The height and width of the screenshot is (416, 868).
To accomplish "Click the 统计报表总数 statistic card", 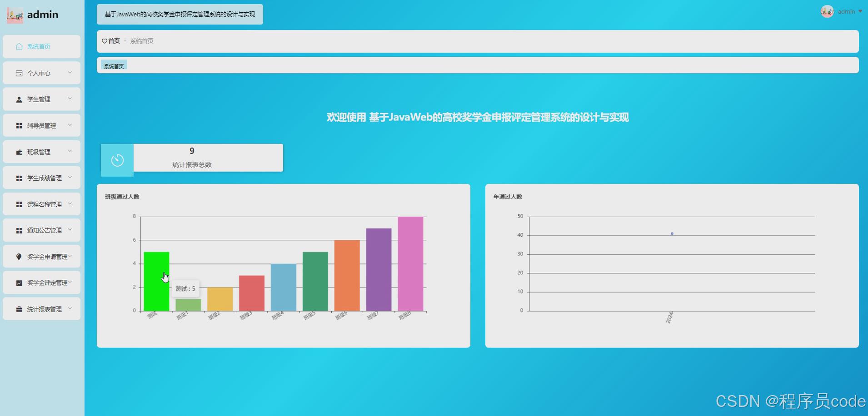I will click(192, 158).
